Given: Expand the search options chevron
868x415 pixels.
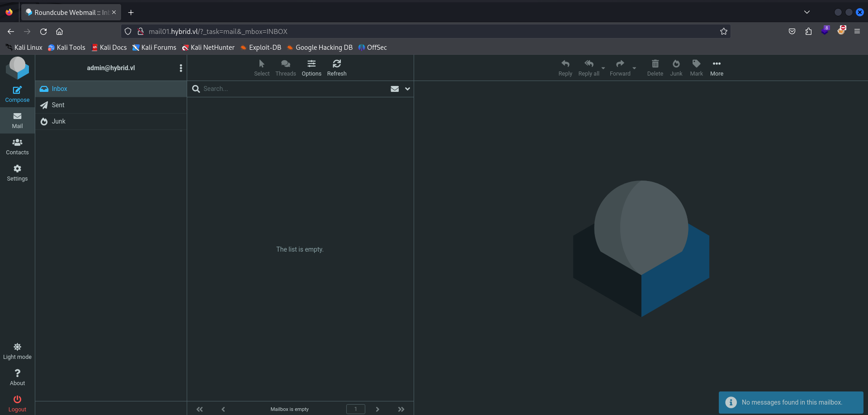Looking at the screenshot, I should tap(407, 89).
